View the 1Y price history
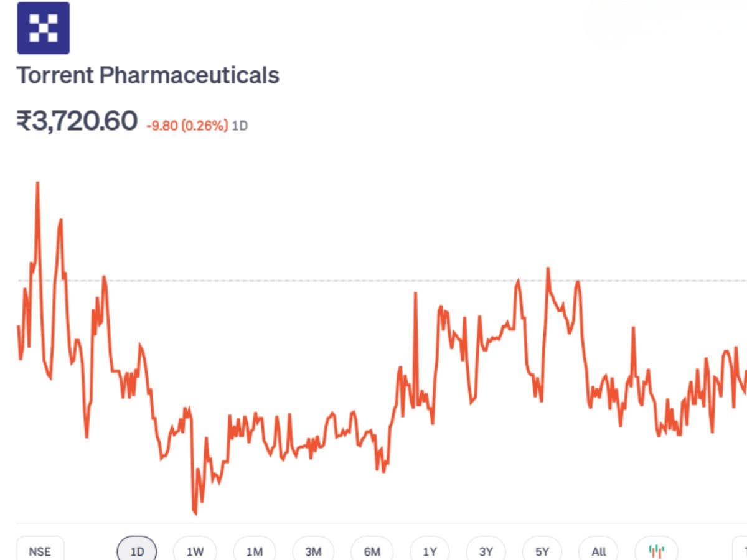747x560 pixels. point(430,551)
